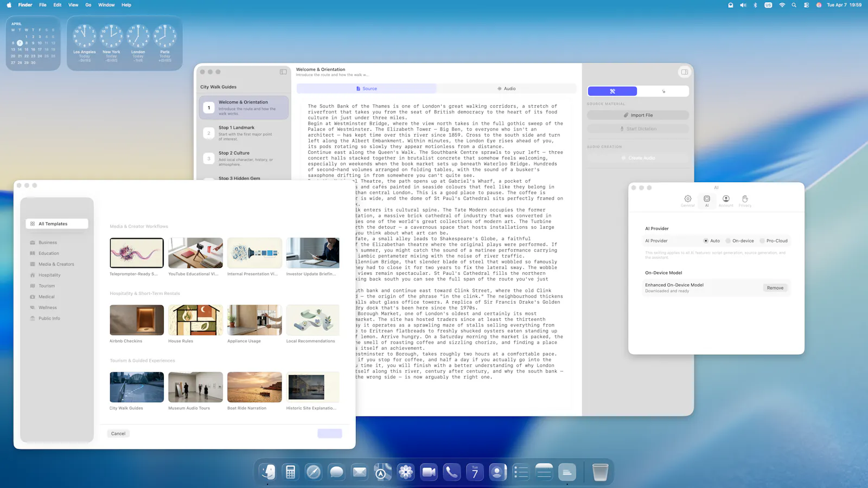The image size is (868, 488).
Task: Select Education template category
Action: [57, 253]
